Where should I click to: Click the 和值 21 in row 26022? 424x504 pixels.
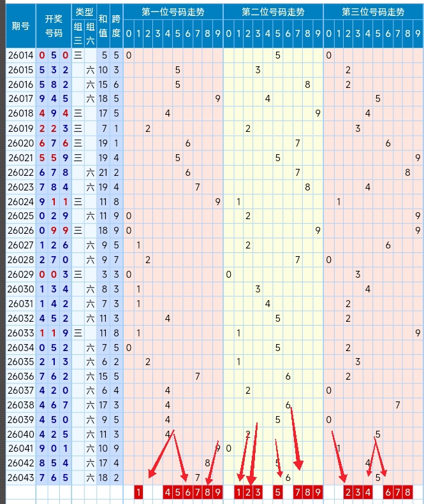(x=103, y=172)
